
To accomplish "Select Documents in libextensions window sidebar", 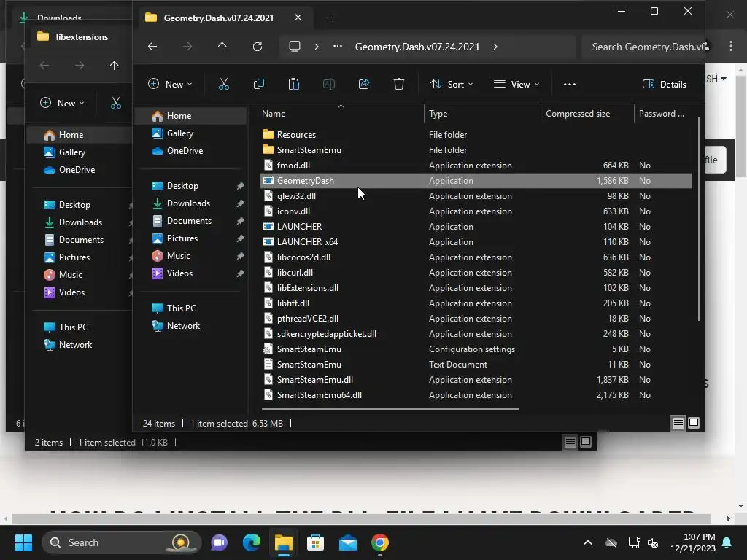I will pos(81,239).
